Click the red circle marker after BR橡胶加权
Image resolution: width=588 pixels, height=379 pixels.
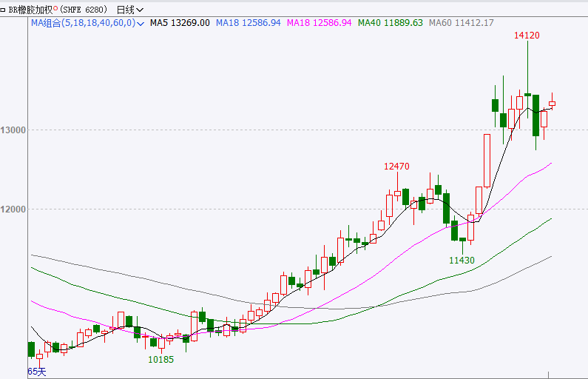57,8
